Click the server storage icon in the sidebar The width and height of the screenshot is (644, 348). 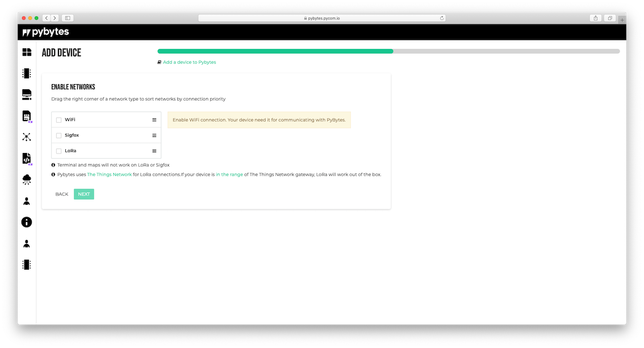pos(27,94)
